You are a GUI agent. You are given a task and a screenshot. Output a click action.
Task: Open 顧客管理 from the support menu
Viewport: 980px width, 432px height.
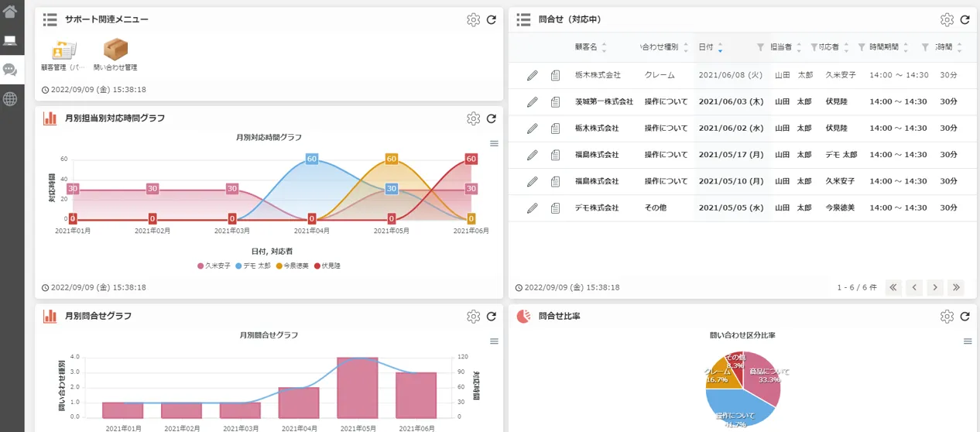point(63,51)
